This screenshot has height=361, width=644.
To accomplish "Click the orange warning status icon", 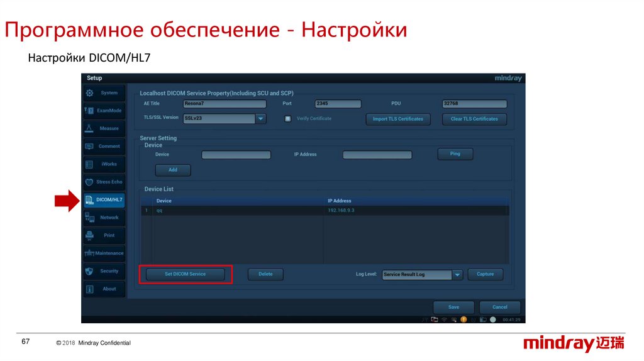I will pyautogui.click(x=464, y=319).
